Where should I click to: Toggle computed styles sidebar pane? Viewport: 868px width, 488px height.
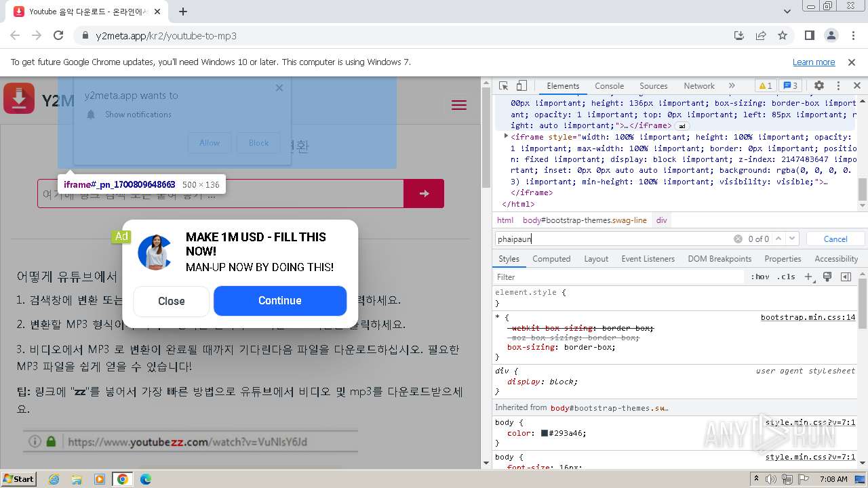(x=846, y=277)
